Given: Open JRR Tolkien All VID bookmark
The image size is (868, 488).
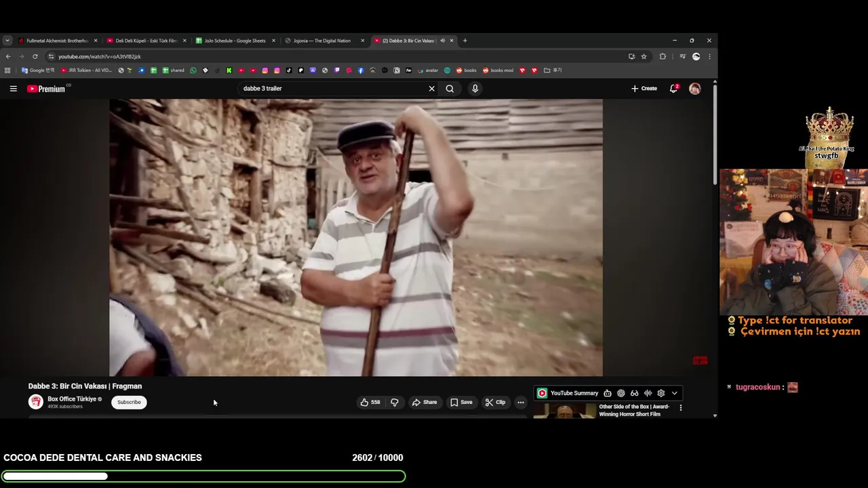Looking at the screenshot, I should point(86,70).
